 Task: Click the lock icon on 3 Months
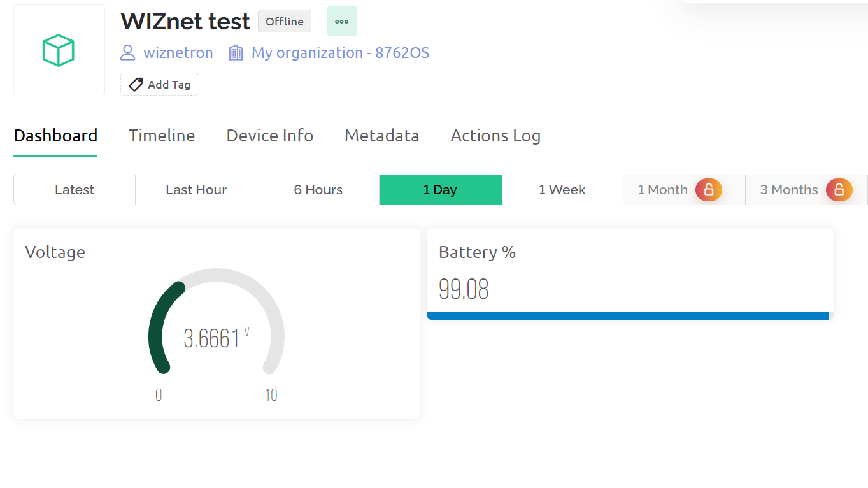point(839,190)
